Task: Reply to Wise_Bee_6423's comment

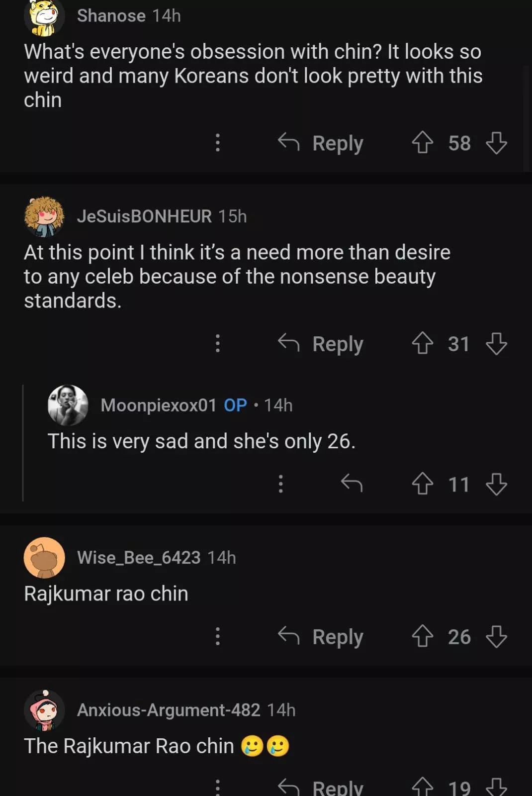Action: coord(321,636)
